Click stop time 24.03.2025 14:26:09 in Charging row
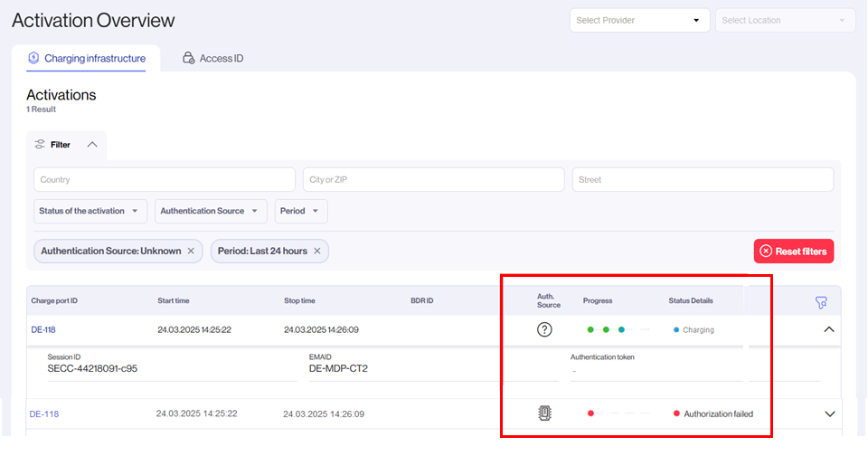This screenshot has height=456, width=868. click(321, 329)
